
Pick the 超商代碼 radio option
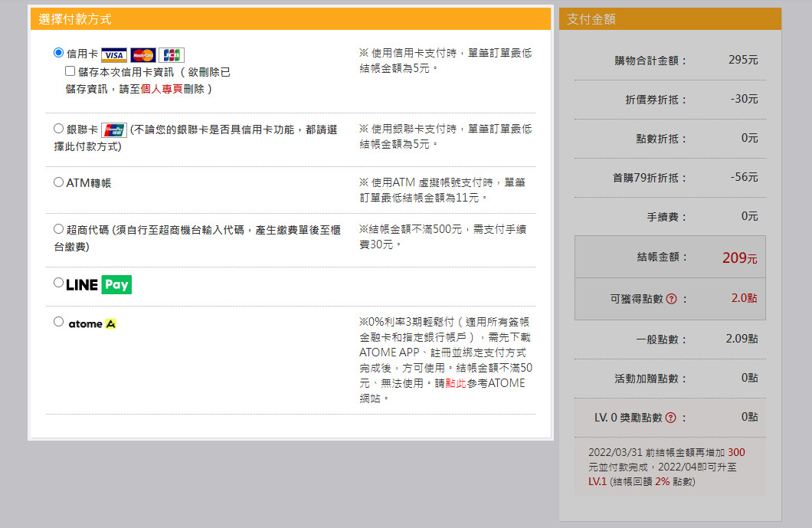pos(59,228)
